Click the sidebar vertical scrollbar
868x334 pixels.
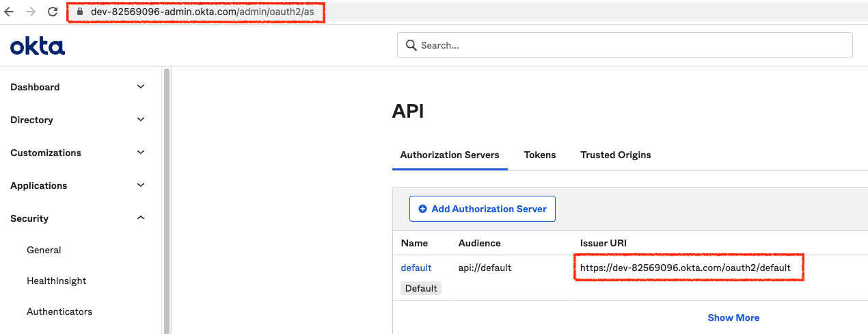tap(167, 201)
